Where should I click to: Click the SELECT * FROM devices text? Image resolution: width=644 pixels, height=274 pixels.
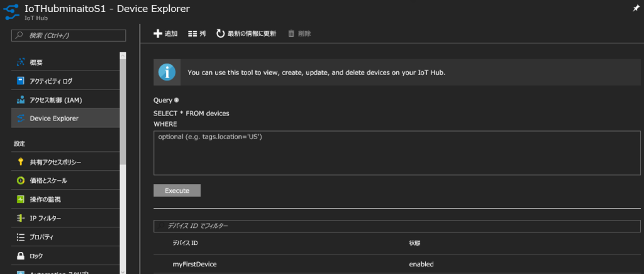tap(191, 113)
